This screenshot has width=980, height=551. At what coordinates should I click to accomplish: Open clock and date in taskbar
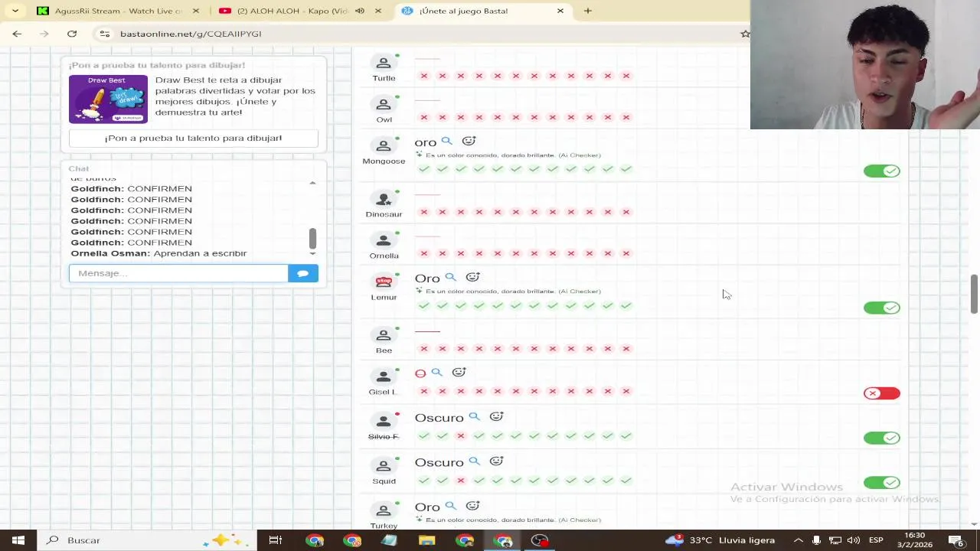(x=915, y=540)
